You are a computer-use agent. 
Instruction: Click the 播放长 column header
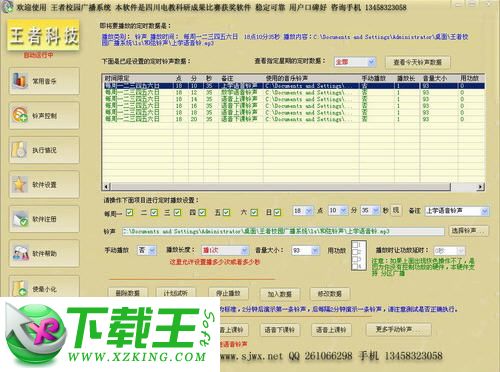[x=407, y=78]
